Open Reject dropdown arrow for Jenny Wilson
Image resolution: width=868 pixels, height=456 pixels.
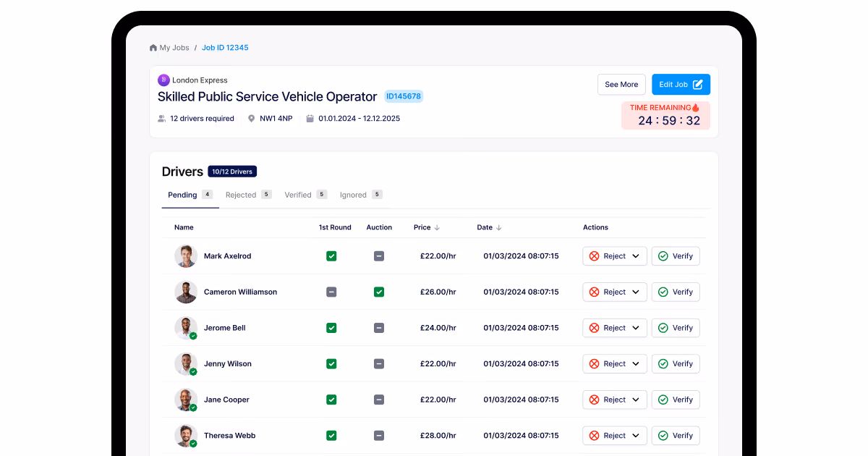[636, 364]
